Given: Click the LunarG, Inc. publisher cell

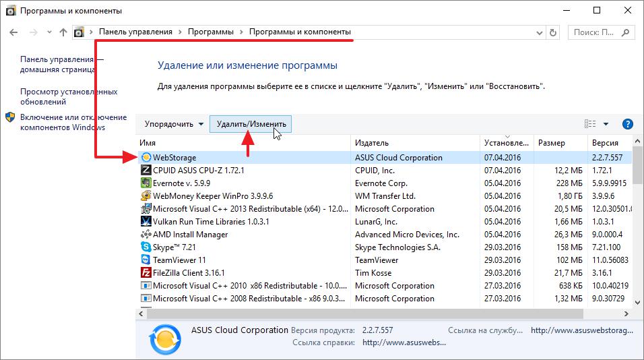Looking at the screenshot, I should pos(376,222).
